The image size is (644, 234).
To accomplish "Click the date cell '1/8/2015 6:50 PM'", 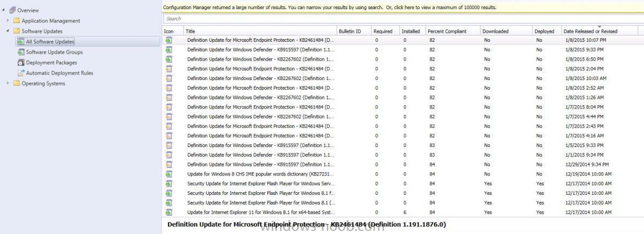I will point(584,59).
